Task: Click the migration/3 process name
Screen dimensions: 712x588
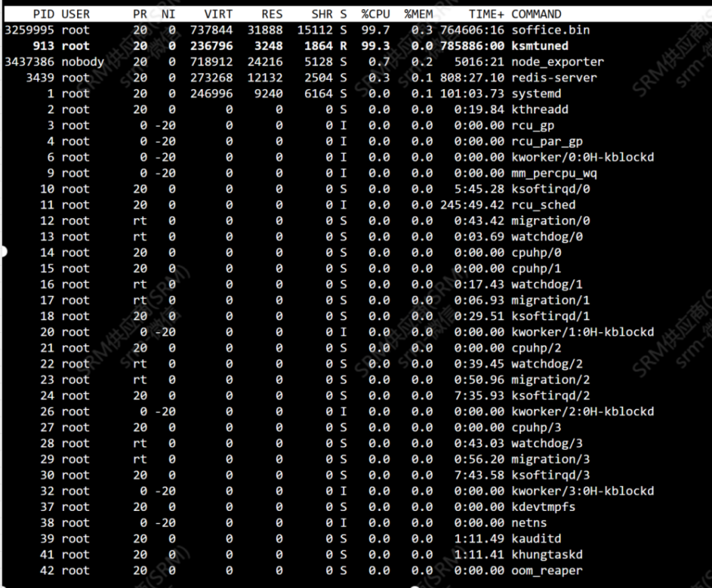Action: [551, 459]
